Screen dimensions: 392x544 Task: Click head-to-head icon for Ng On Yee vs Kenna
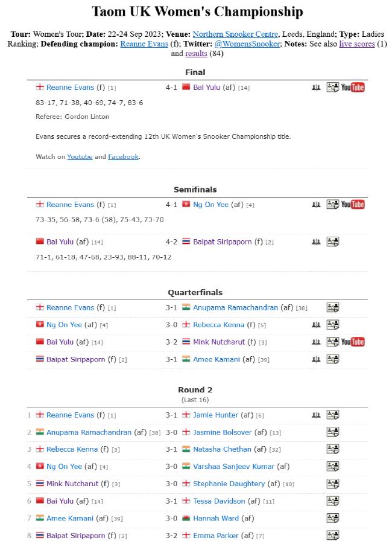[316, 325]
